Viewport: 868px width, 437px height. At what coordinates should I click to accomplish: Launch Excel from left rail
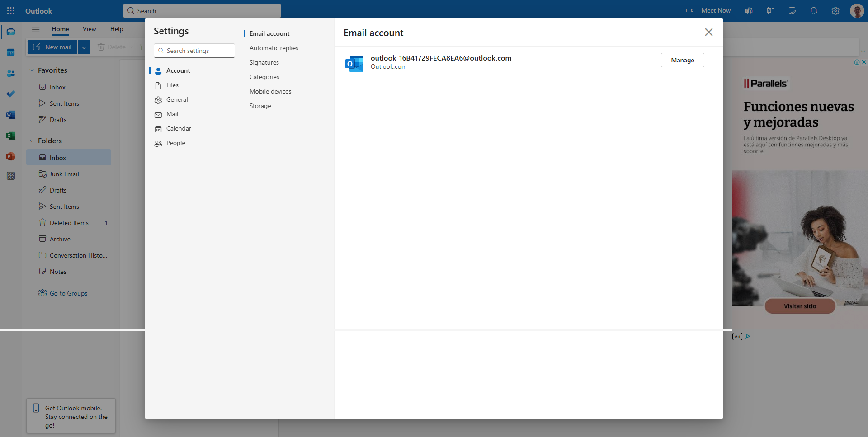11,136
